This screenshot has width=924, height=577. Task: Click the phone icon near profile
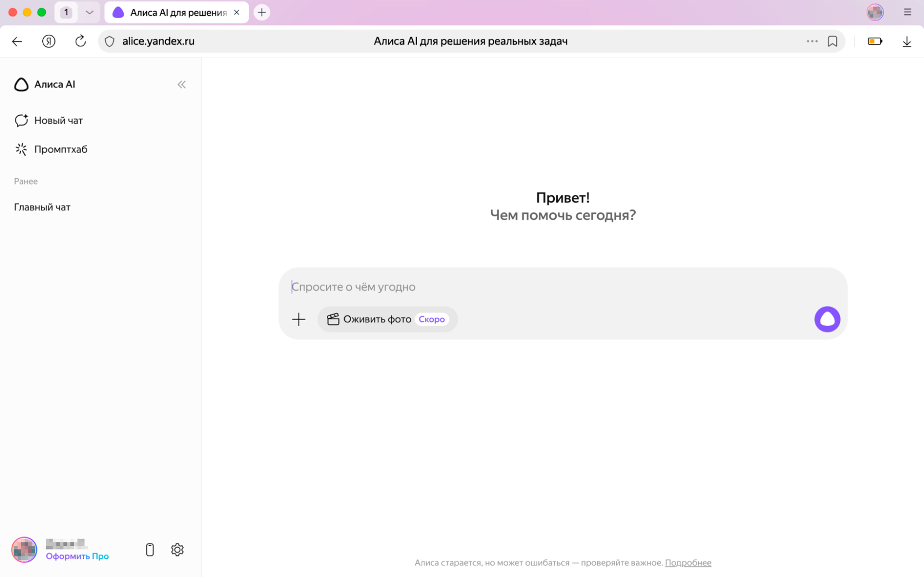point(150,550)
